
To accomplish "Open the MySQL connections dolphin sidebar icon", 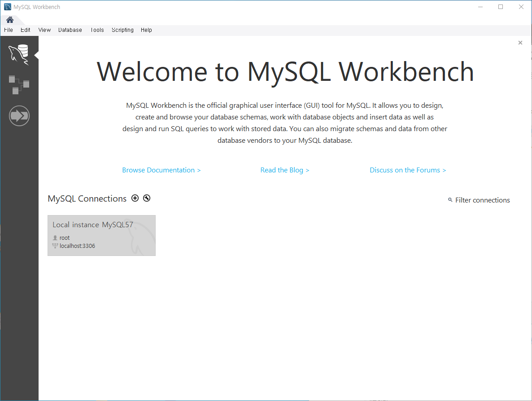I will tap(19, 55).
